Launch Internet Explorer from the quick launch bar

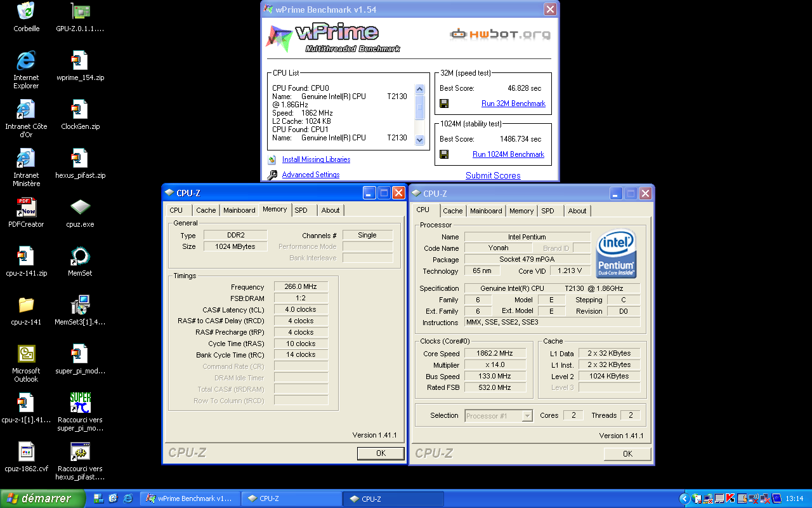128,498
